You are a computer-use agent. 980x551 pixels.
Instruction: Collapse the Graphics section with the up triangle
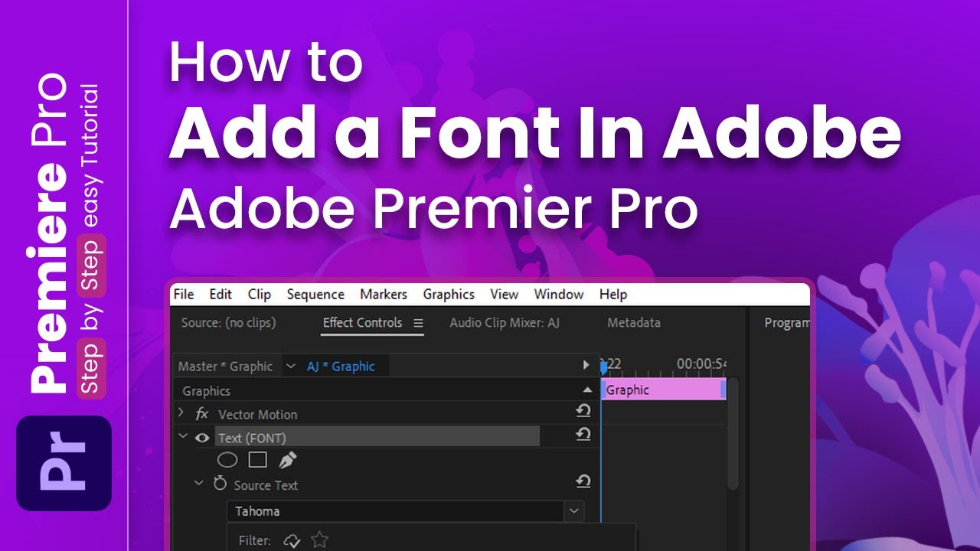coord(587,390)
